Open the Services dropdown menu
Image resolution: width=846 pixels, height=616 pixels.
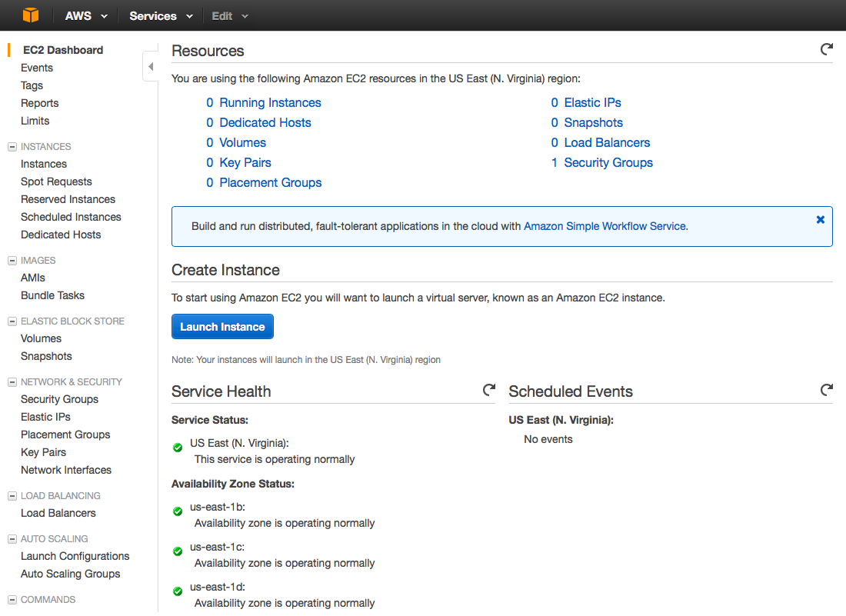pyautogui.click(x=161, y=16)
